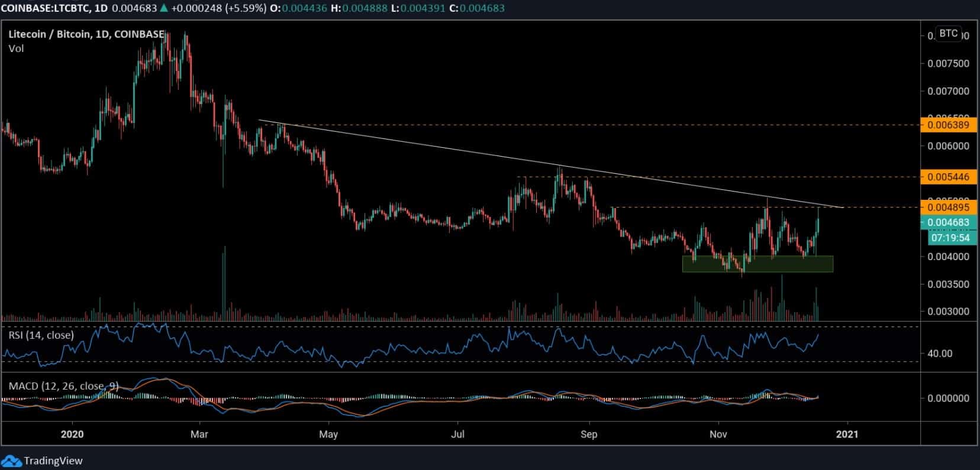
Task: Click the 0.006000 price scale value
Action: coord(948,146)
